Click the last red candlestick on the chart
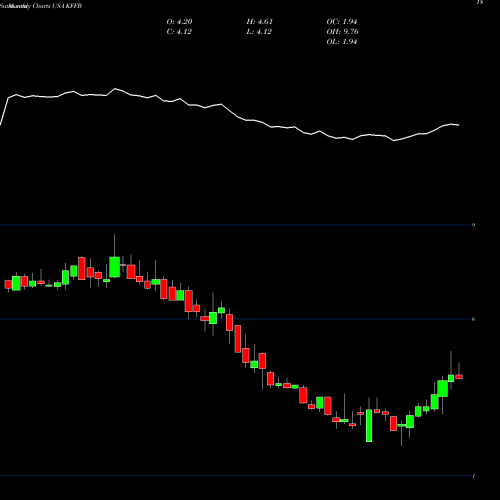Screen dimensions: 500x500 (x=459, y=377)
